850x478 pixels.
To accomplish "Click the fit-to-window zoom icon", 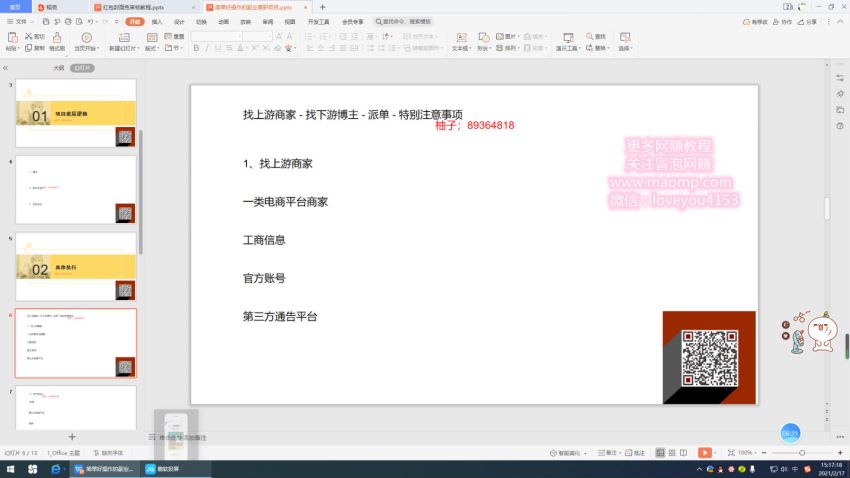I will [731, 453].
